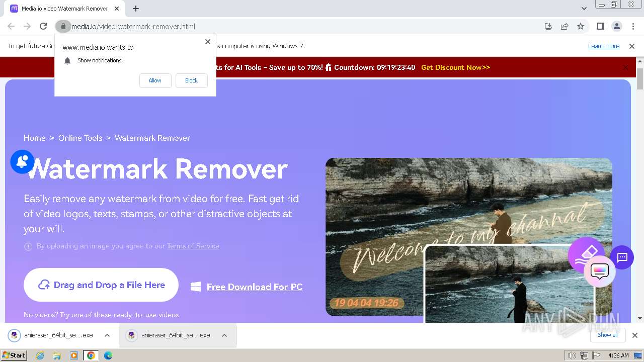
Task: Go to Online Tools breadcrumb
Action: (x=80, y=138)
